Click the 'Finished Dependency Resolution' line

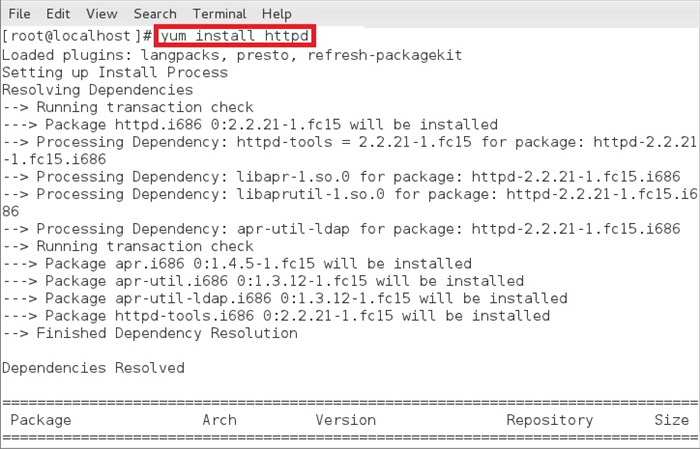150,333
